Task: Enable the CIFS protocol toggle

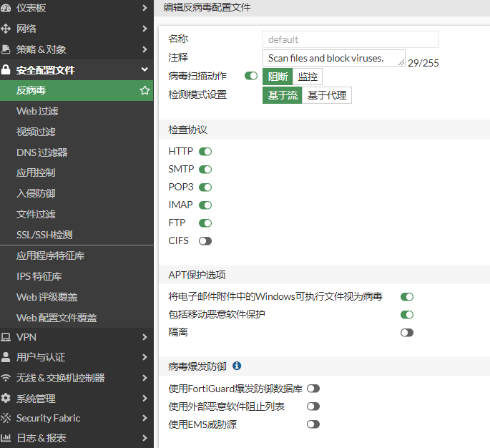Action: (205, 241)
